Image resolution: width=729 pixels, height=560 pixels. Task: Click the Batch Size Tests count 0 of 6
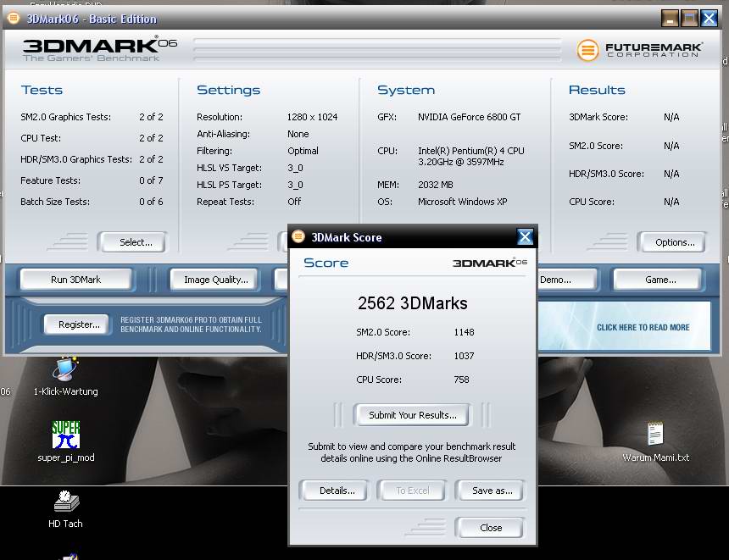[151, 202]
